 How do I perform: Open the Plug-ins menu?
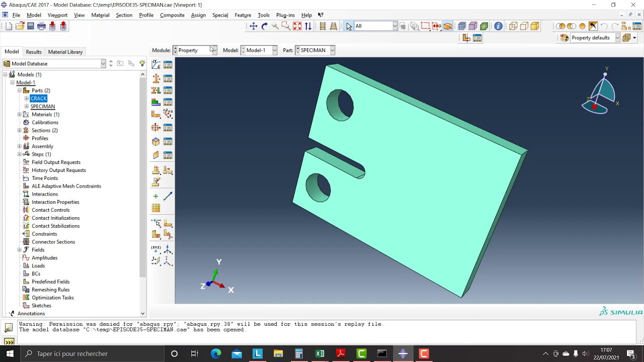point(285,15)
